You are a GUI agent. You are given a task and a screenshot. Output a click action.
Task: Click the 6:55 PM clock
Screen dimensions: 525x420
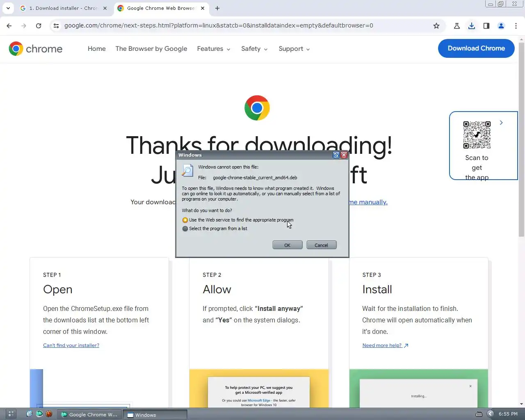point(508,414)
